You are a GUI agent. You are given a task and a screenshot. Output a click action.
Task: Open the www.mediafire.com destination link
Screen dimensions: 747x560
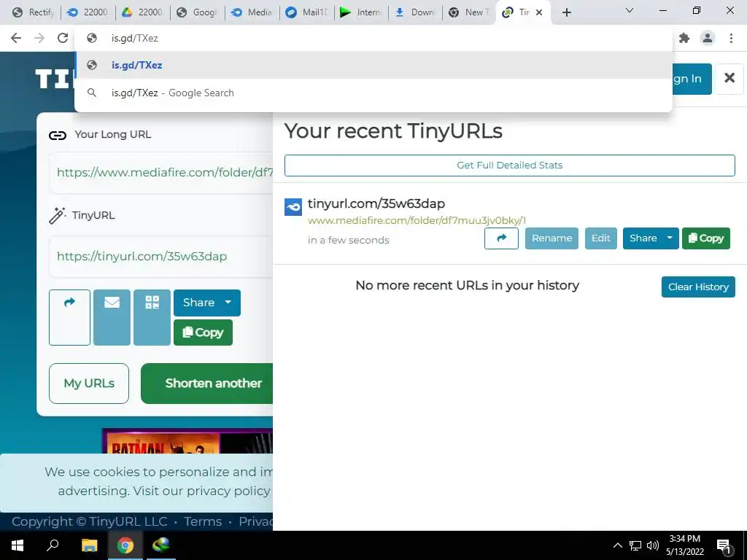pos(417,220)
